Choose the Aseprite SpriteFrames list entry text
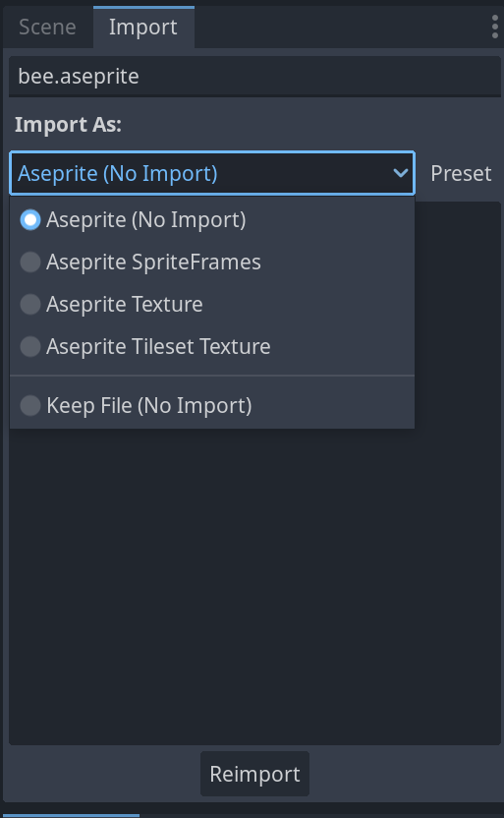Viewport: 504px width, 818px height. tap(153, 262)
